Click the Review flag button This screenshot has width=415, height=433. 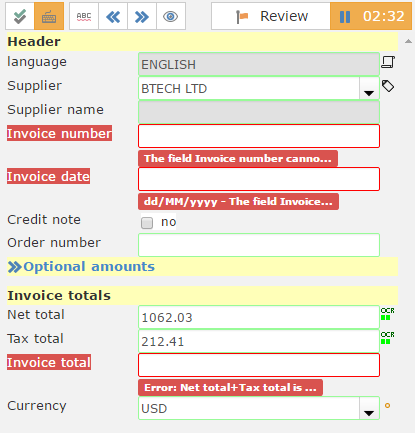(x=271, y=16)
